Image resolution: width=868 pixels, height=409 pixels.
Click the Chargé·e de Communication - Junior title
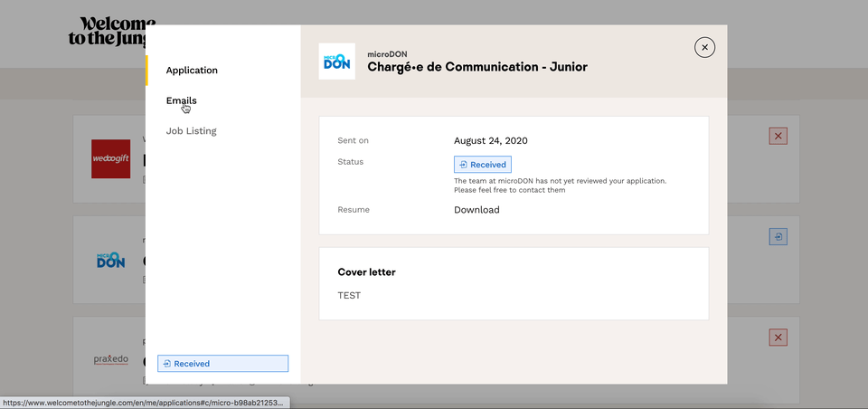tap(477, 67)
